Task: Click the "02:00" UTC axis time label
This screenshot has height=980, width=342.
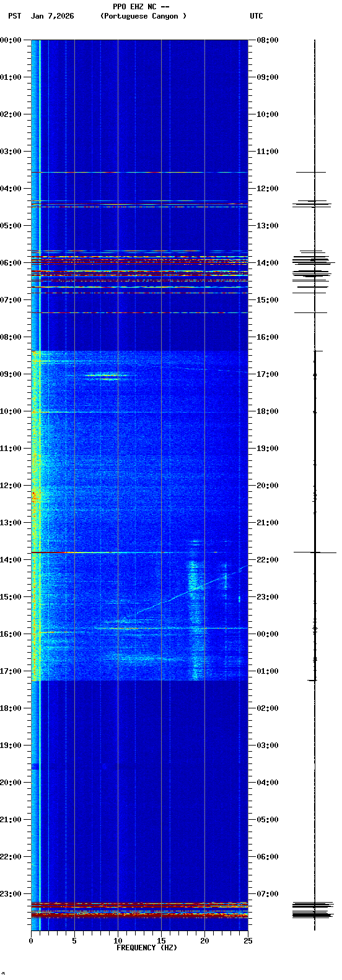Action: pos(268,708)
